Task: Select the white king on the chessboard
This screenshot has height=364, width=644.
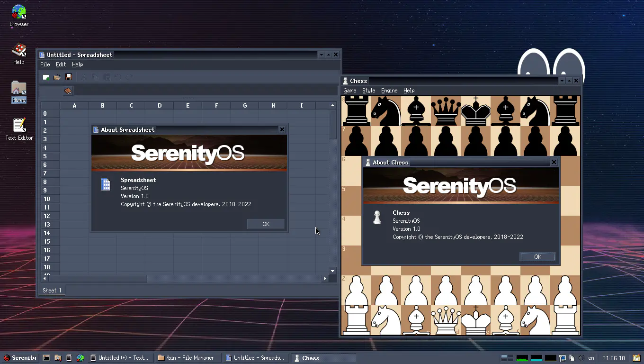Action: (x=475, y=320)
